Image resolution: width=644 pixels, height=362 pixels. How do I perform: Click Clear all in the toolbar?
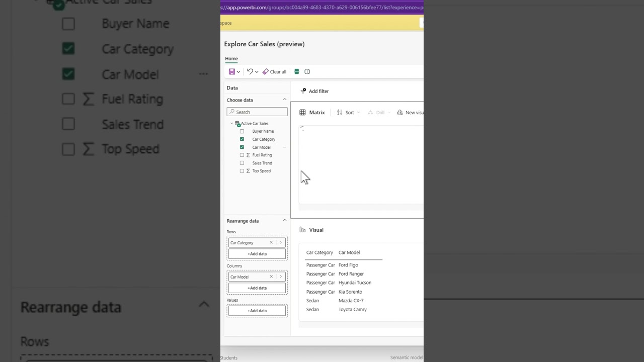pyautogui.click(x=274, y=72)
